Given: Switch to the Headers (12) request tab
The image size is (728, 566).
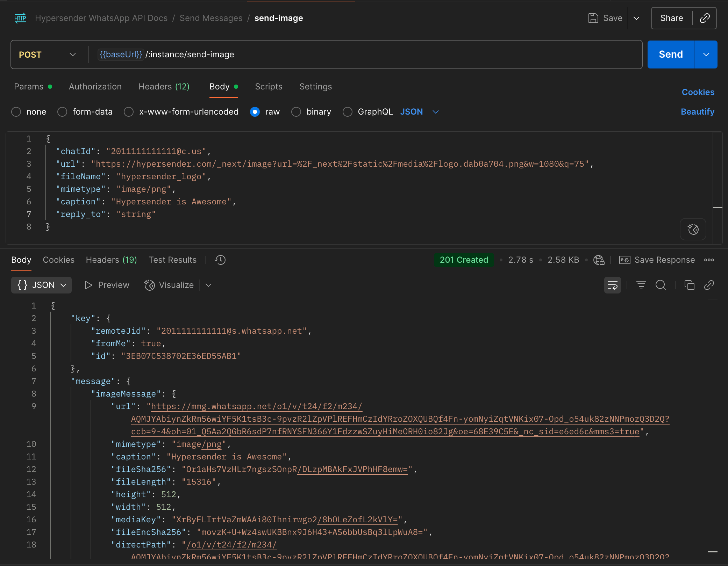Looking at the screenshot, I should [164, 87].
